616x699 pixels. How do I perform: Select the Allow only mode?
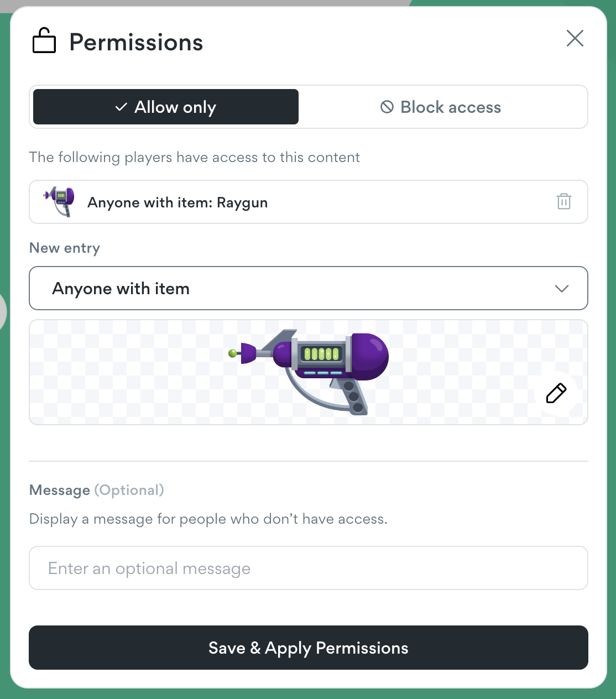(166, 107)
